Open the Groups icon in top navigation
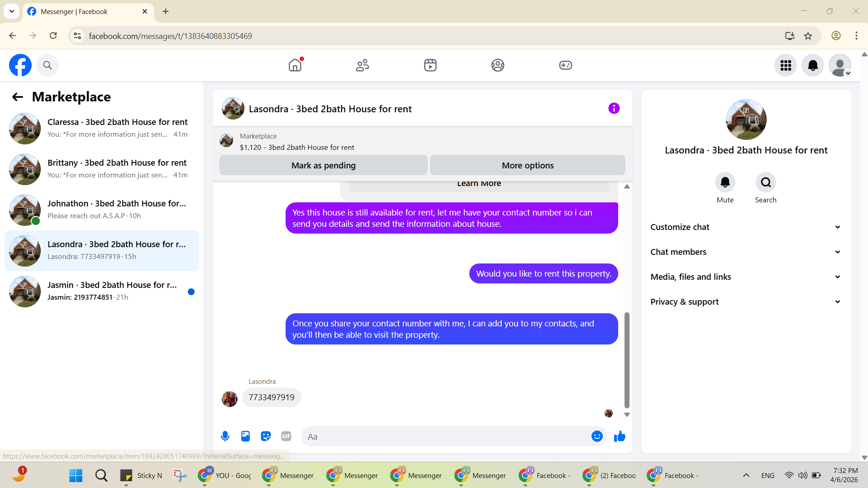The height and width of the screenshot is (488, 868). click(498, 65)
